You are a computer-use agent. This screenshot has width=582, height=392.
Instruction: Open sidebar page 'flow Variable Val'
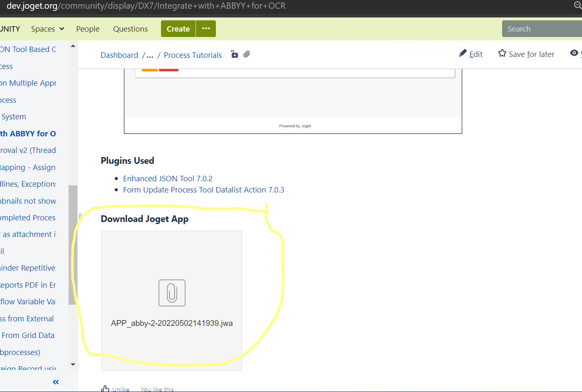click(x=28, y=302)
